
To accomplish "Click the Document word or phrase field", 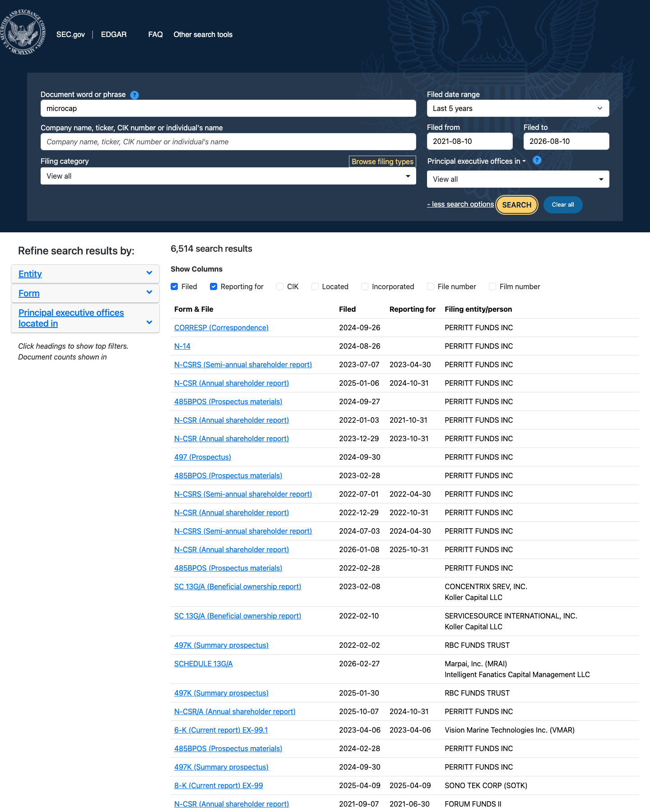I will coord(228,108).
